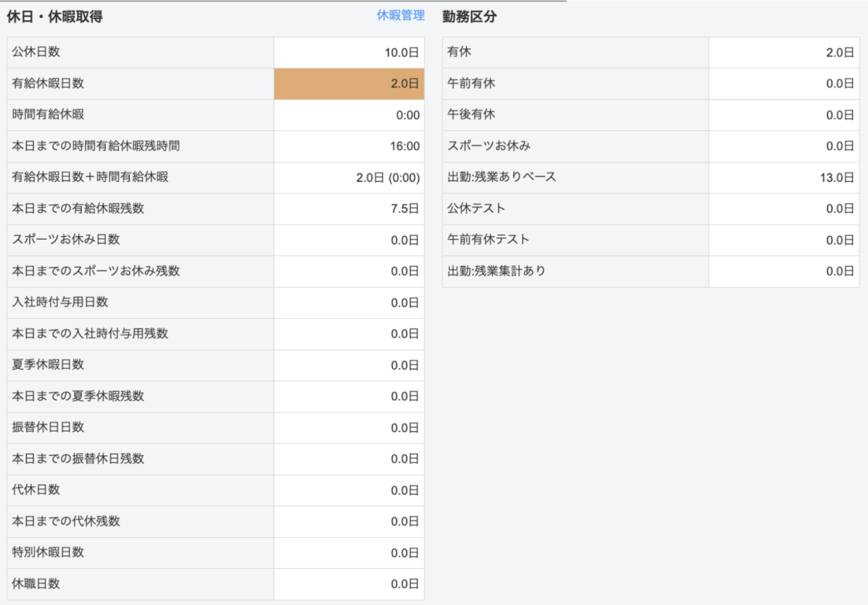
Task: Select the 13.0日 value for 出勤:残業ありベース
Action: tap(836, 178)
